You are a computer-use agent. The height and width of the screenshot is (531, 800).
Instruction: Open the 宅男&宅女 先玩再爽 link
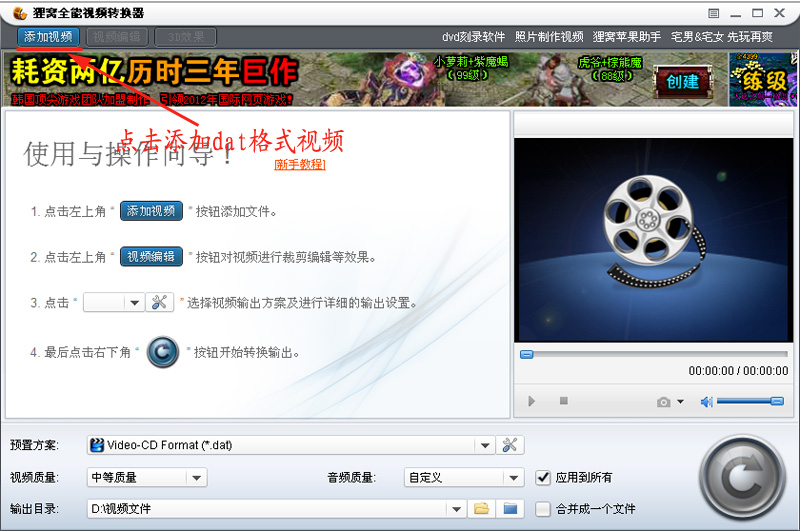click(x=721, y=37)
